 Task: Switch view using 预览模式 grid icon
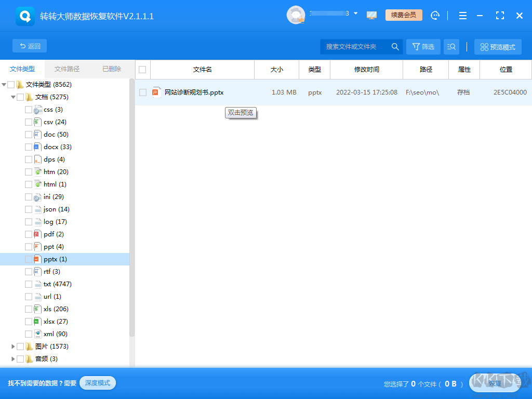[x=498, y=46]
